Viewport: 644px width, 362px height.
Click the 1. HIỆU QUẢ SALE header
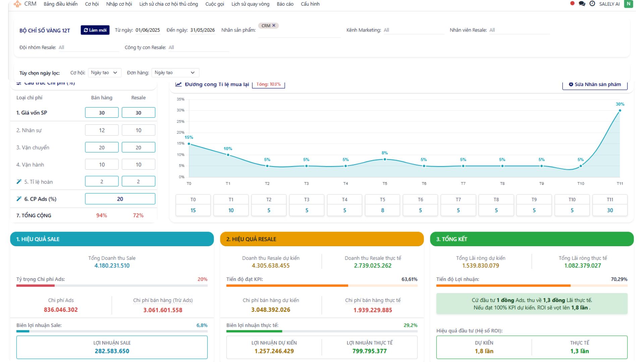click(112, 239)
